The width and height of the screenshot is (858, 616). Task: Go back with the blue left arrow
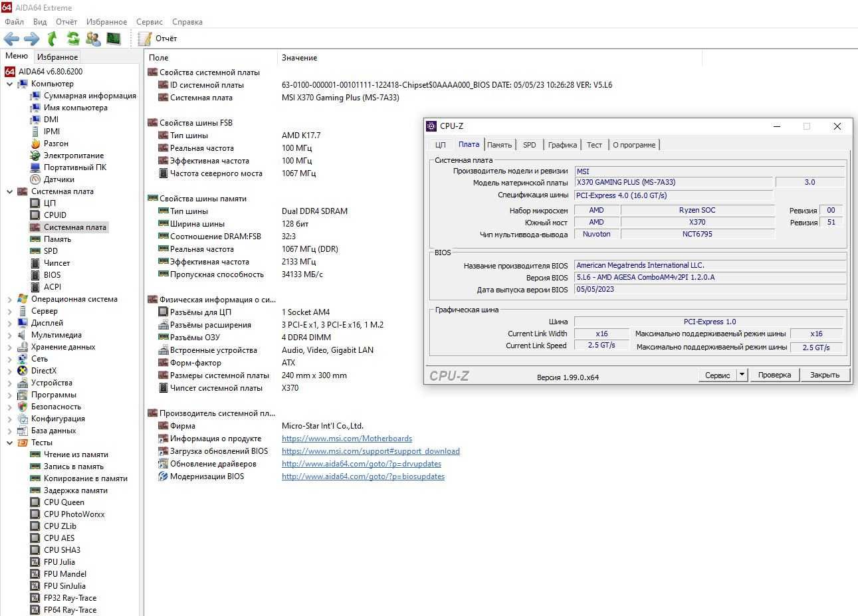click(11, 39)
